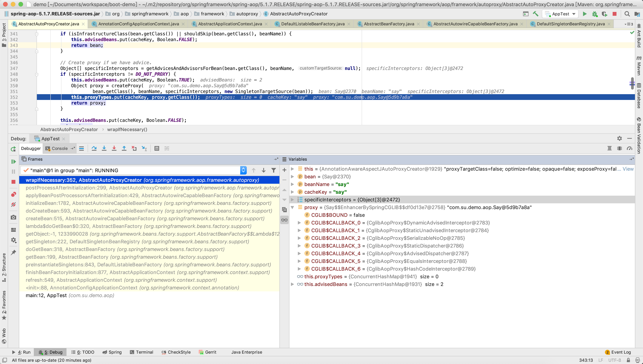The height and width of the screenshot is (364, 643).
Task: Open debugger Settings gear in sidebar
Action: (13, 240)
